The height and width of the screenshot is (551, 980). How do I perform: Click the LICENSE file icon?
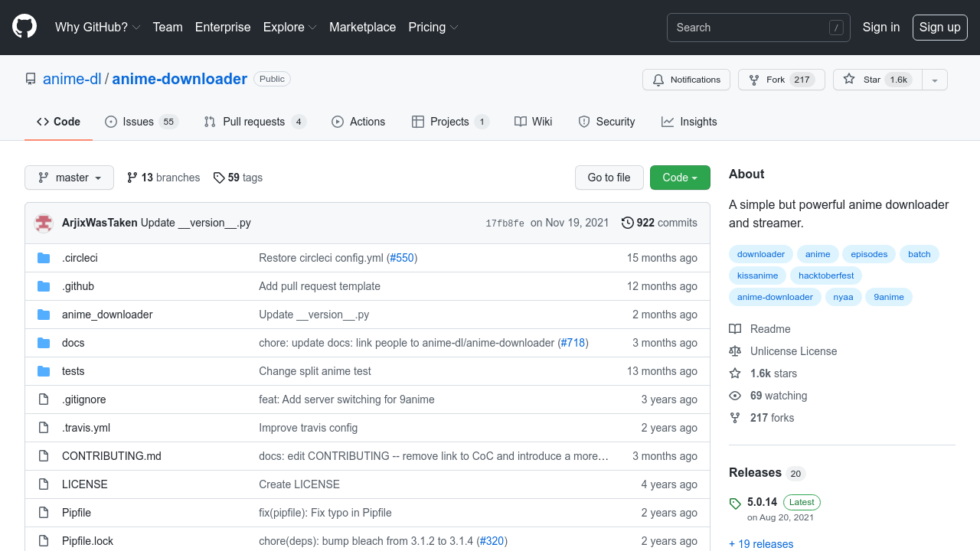(44, 484)
